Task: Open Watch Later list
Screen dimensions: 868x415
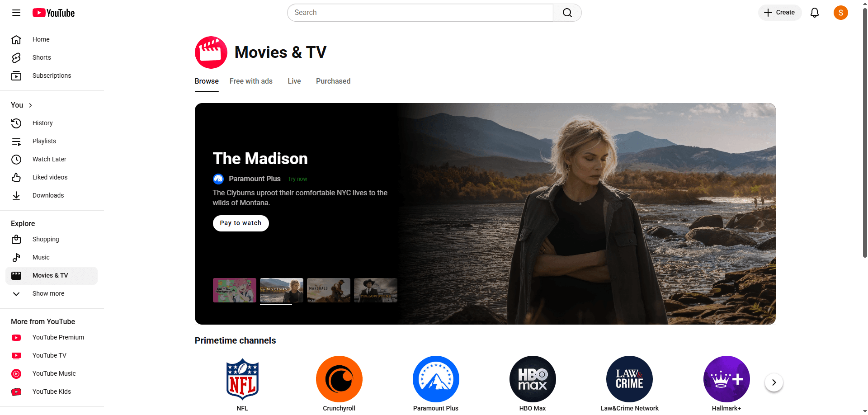Action: click(x=52, y=159)
